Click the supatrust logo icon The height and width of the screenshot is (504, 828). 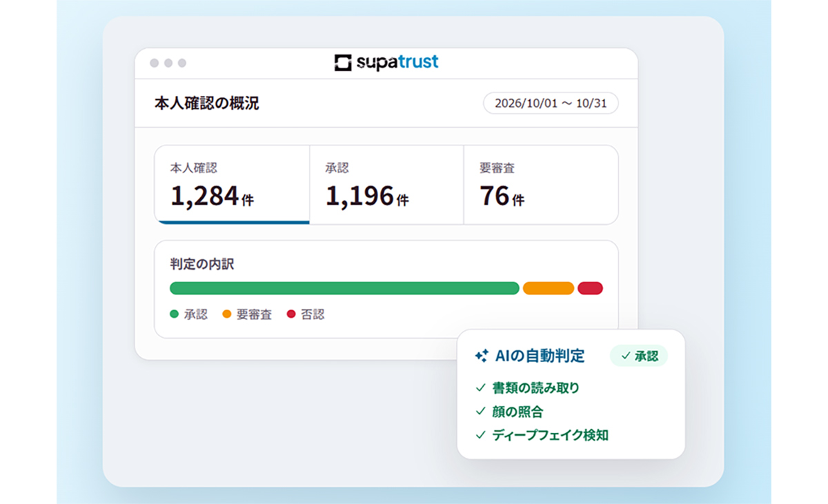[x=343, y=63]
